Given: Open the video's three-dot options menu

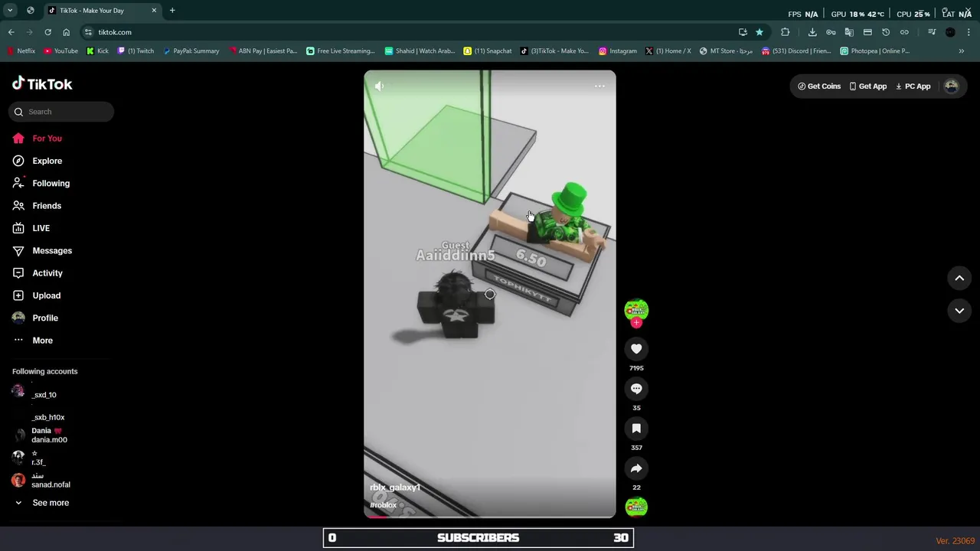Looking at the screenshot, I should 599,86.
